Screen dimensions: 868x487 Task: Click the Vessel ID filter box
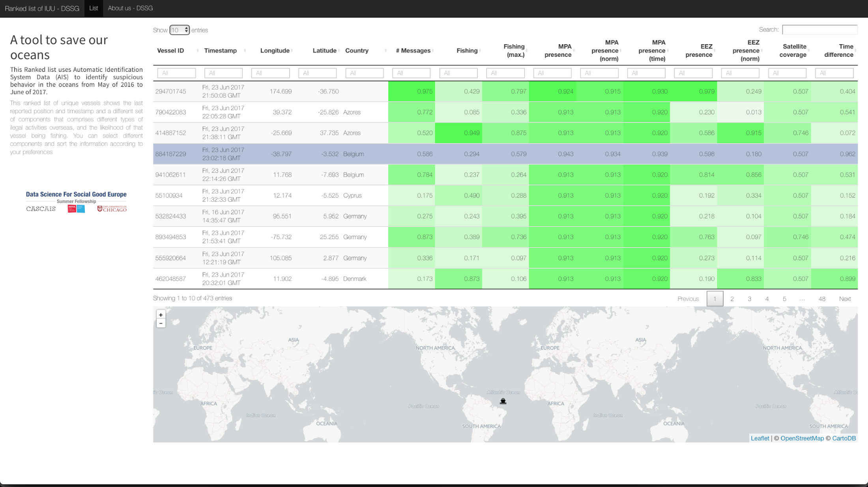(176, 73)
